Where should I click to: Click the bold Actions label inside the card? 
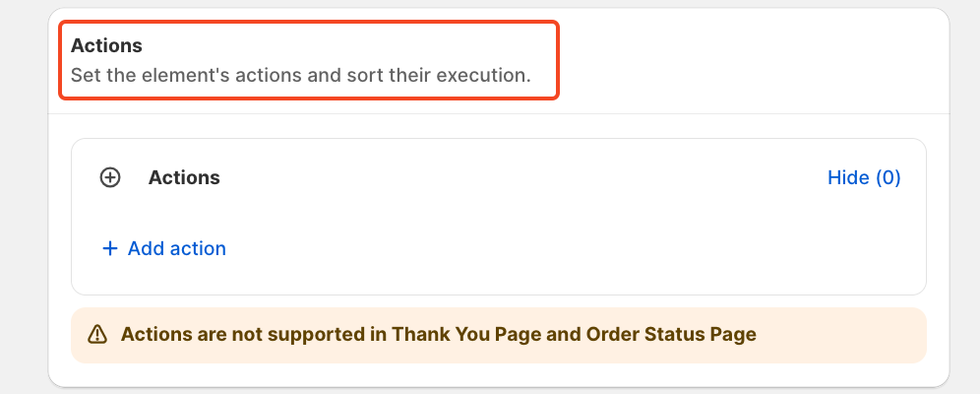coord(184,178)
